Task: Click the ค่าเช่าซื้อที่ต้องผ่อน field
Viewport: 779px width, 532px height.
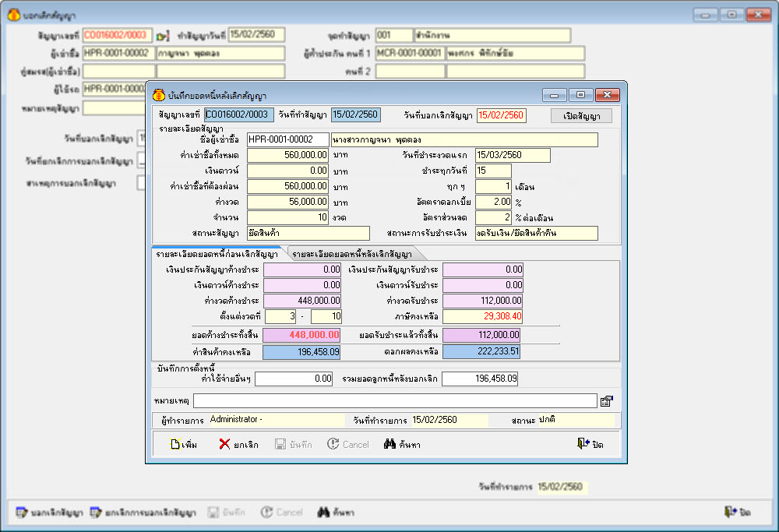Action: (288, 186)
